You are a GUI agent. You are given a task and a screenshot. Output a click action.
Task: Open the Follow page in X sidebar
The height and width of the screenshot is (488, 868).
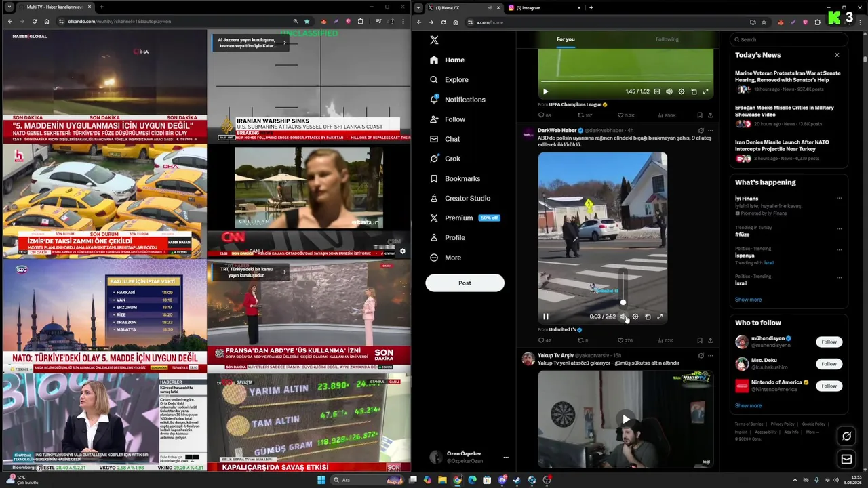pyautogui.click(x=448, y=119)
